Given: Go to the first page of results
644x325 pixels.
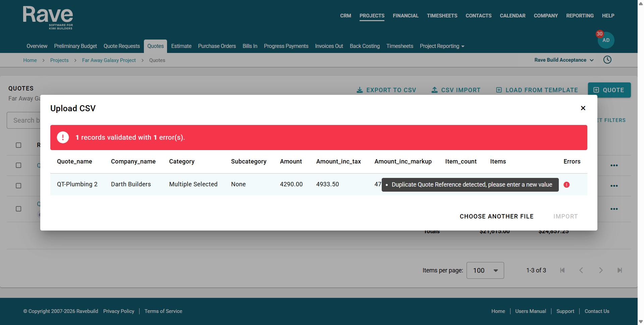Looking at the screenshot, I should pyautogui.click(x=562, y=270).
